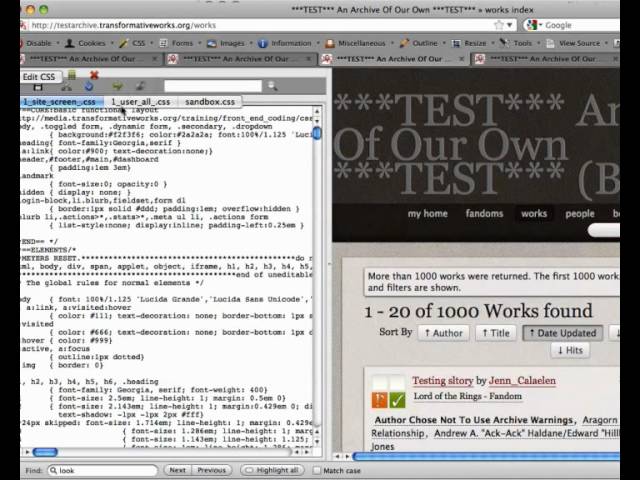Screen dimensions: 640x480
Task: Click the CSS editor horizontal scrollbar thumb
Action: [45, 452]
